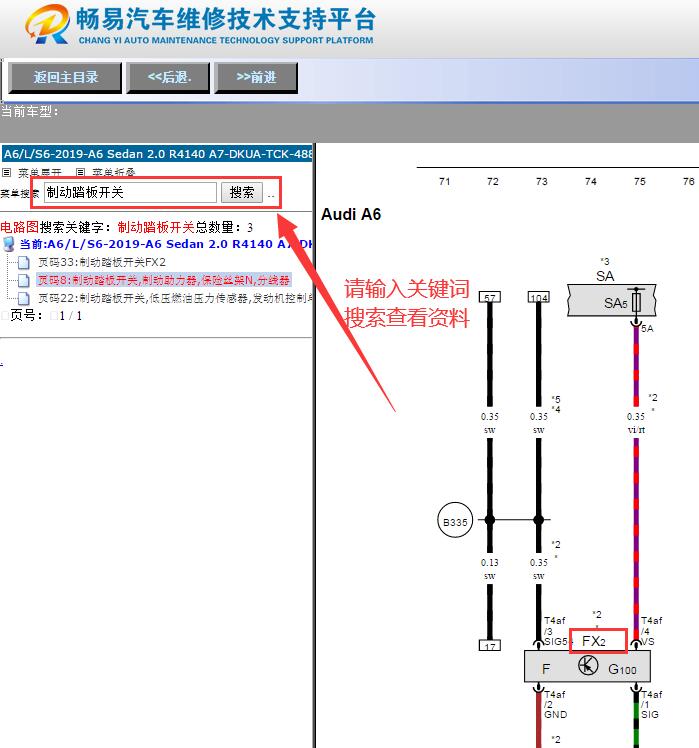
Task: Focus the search field containing 制动踏板开关
Action: point(130,192)
